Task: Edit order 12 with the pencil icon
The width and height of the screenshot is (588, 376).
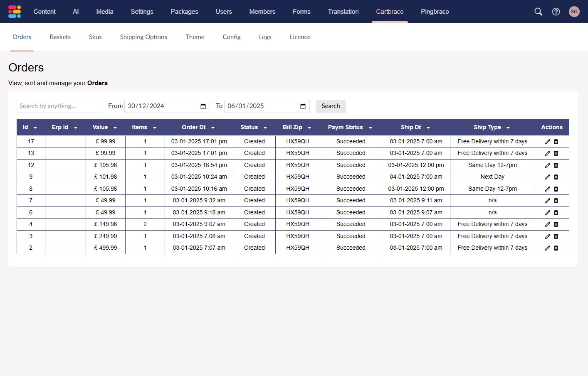Action: pos(548,165)
